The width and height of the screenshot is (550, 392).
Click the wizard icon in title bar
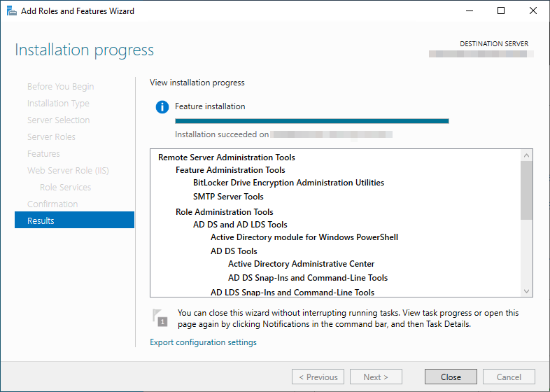pyautogui.click(x=10, y=11)
